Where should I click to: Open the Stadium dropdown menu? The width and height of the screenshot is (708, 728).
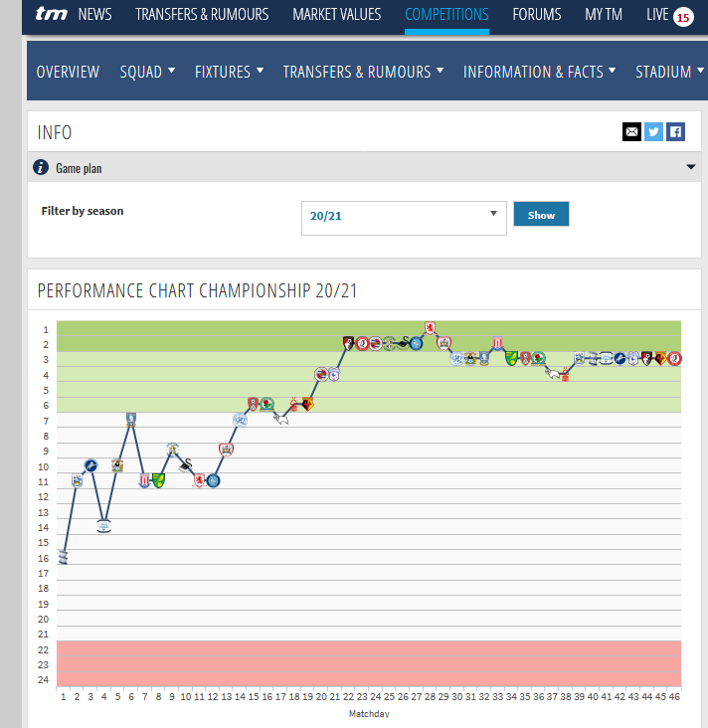pyautogui.click(x=669, y=72)
